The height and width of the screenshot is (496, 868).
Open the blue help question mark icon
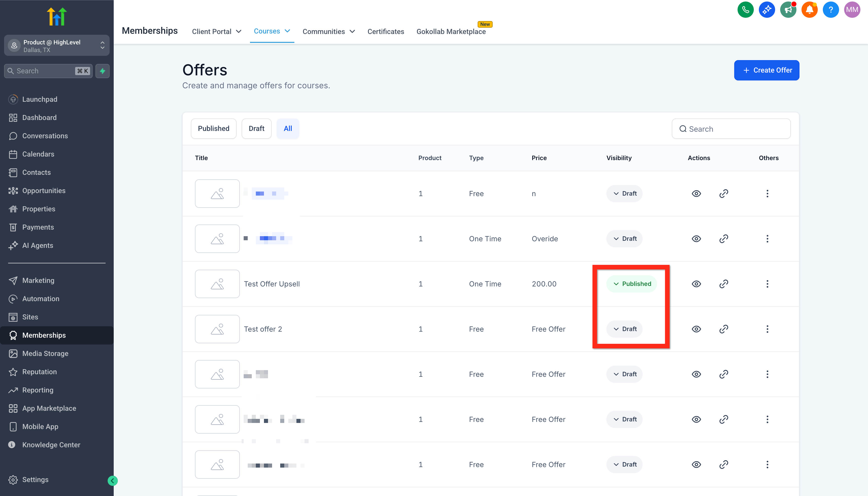pos(830,10)
